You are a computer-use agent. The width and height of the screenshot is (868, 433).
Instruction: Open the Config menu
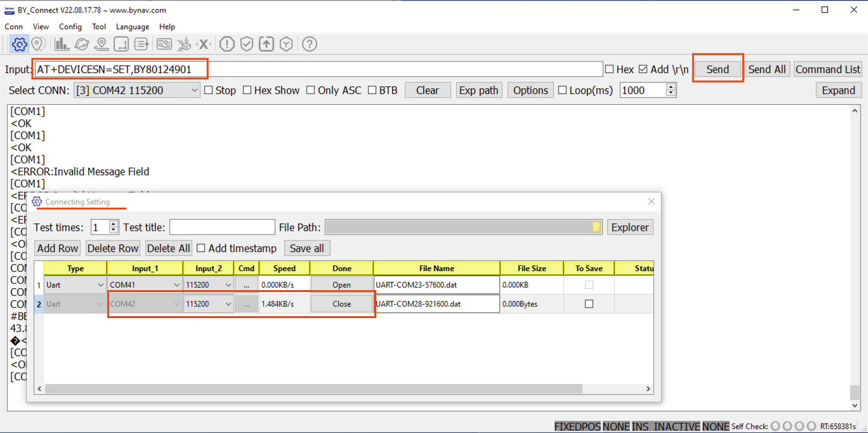pos(70,27)
